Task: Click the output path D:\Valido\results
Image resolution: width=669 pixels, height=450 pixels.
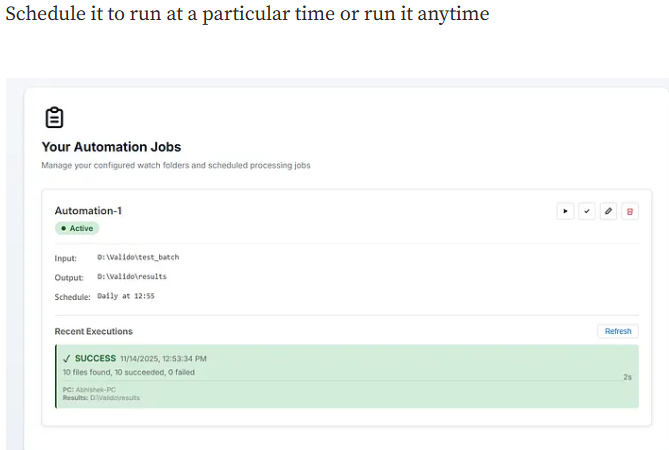Action: [131, 276]
